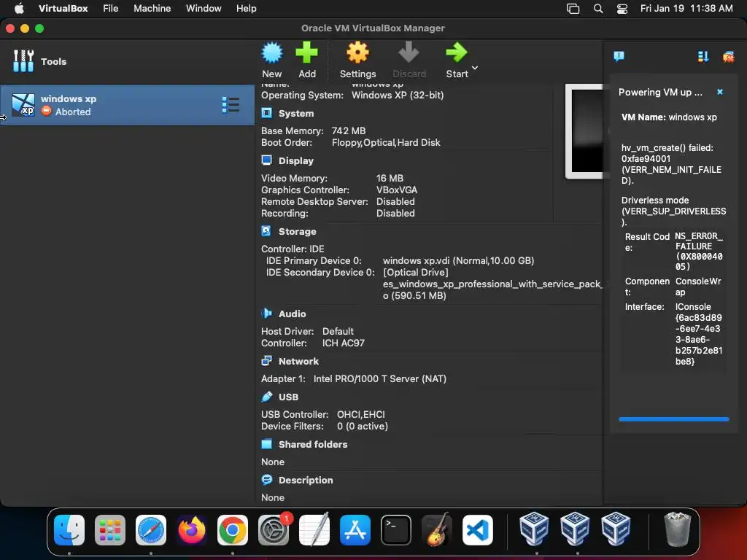Click the Description speech bubble icon
747x560 pixels.
pyautogui.click(x=267, y=480)
